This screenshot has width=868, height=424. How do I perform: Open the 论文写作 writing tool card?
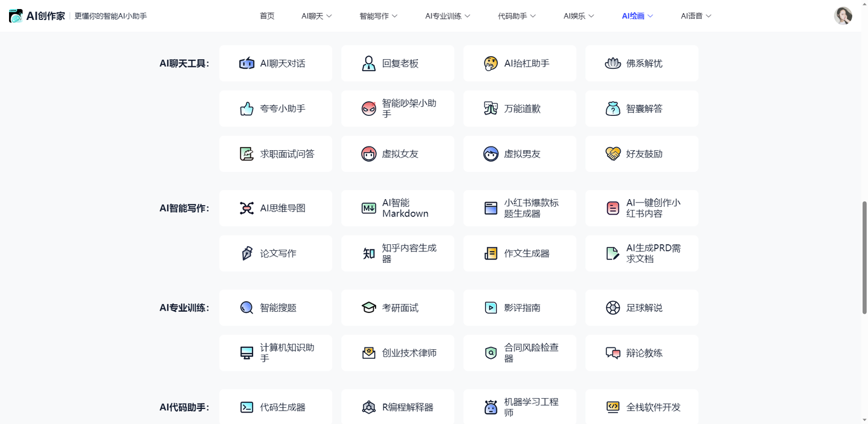(275, 253)
